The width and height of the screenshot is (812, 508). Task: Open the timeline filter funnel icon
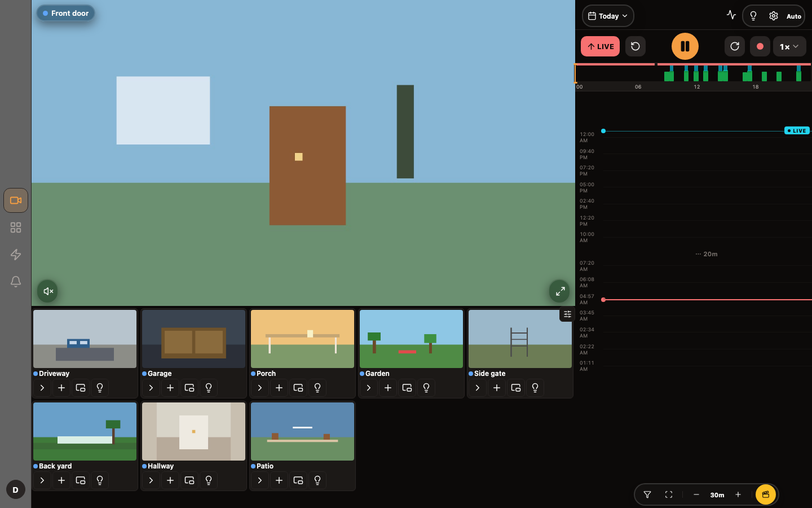647,494
